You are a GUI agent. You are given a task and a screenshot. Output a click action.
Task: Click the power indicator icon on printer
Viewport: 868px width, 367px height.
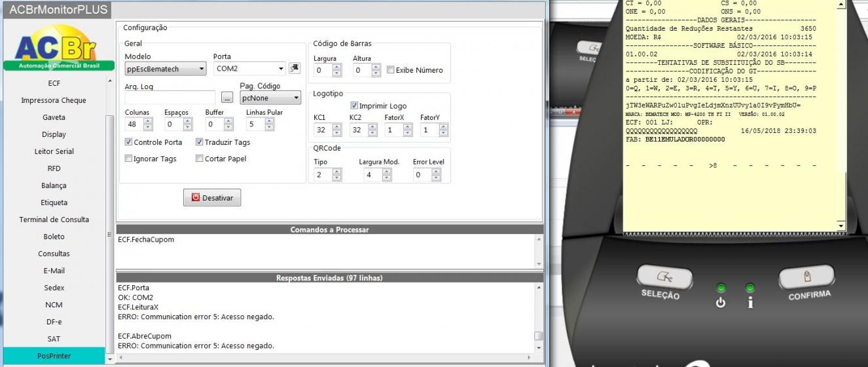coord(721,302)
